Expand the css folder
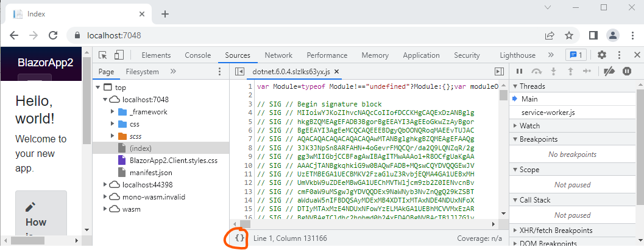 (113, 123)
